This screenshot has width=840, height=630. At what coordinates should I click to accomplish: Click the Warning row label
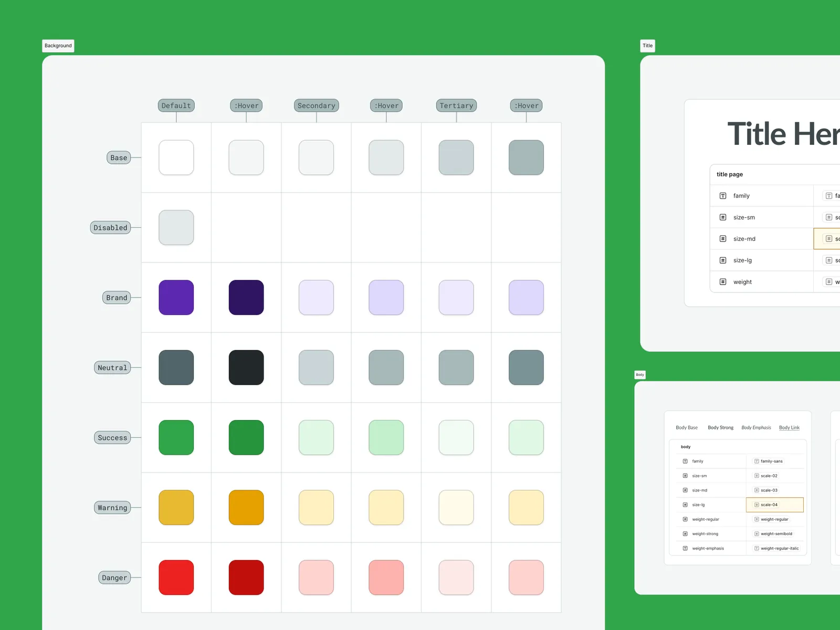pyautogui.click(x=112, y=508)
